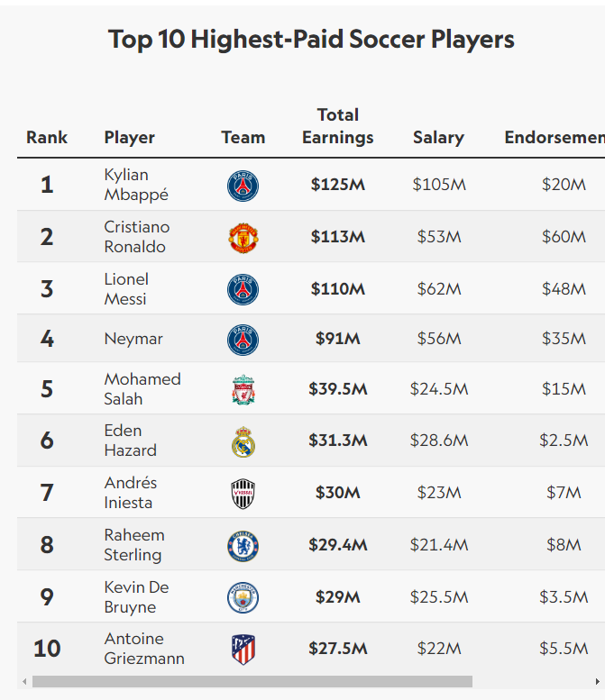Click the Total Earnings column header
The image size is (605, 700).
click(338, 126)
